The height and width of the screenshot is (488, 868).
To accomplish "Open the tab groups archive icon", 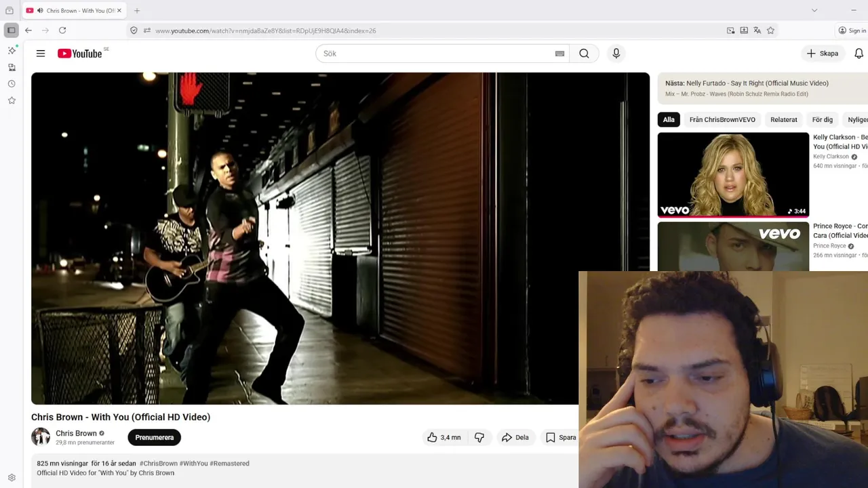I will tap(9, 10).
